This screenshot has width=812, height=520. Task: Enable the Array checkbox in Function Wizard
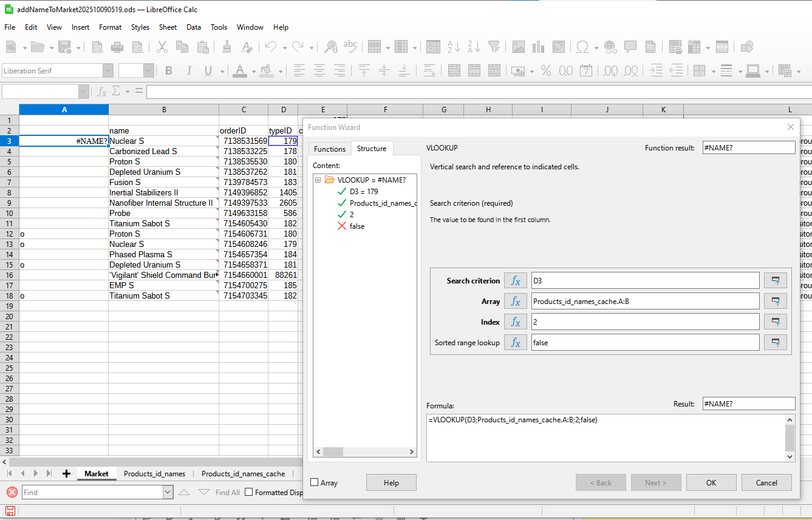pos(315,482)
